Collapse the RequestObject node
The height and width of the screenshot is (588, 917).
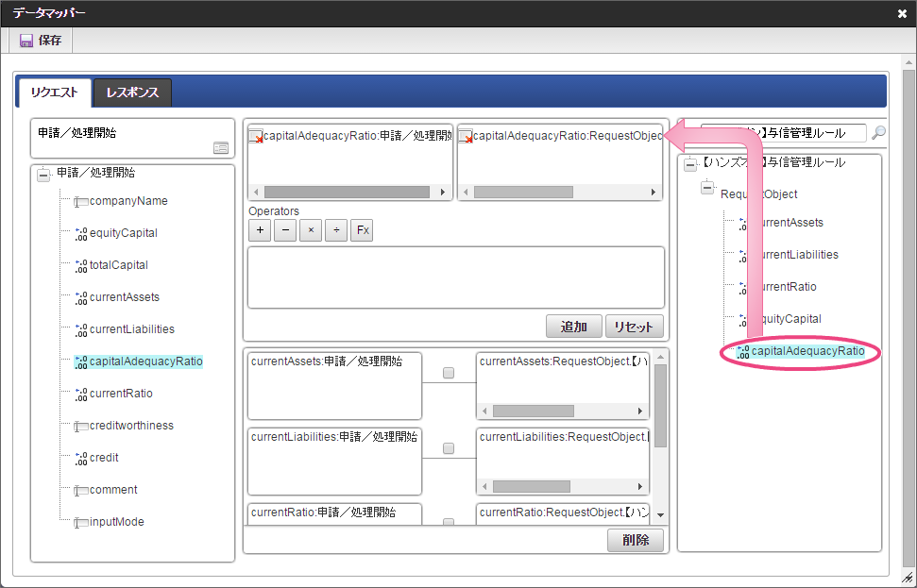707,188
